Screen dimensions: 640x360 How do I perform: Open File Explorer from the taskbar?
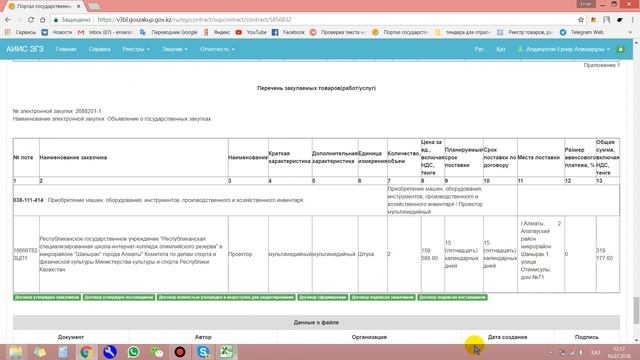[16, 352]
